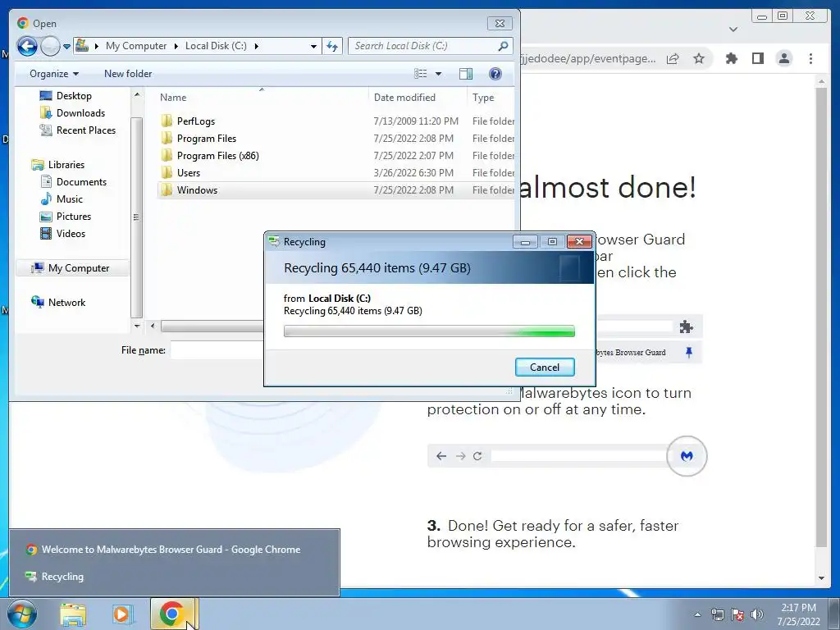Open the volume speaker tray icon

pos(756,614)
